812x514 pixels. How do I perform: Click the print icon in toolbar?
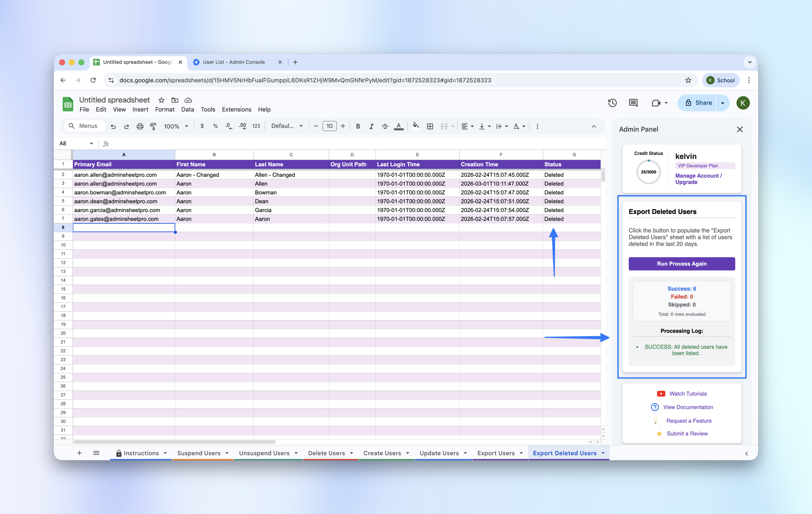pos(140,126)
